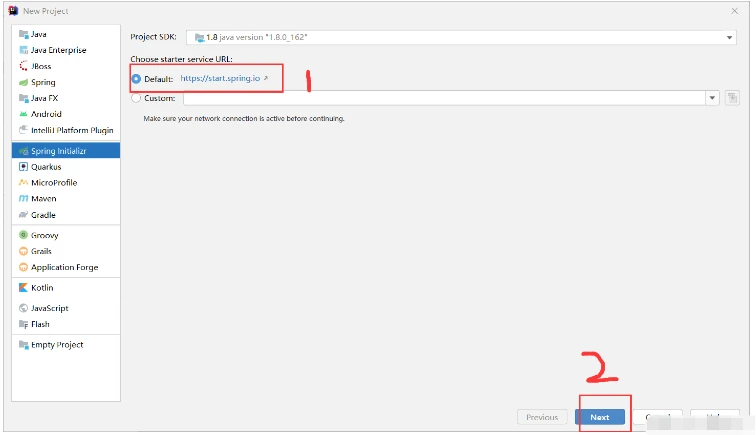Choose the Spring leaf icon

click(23, 82)
